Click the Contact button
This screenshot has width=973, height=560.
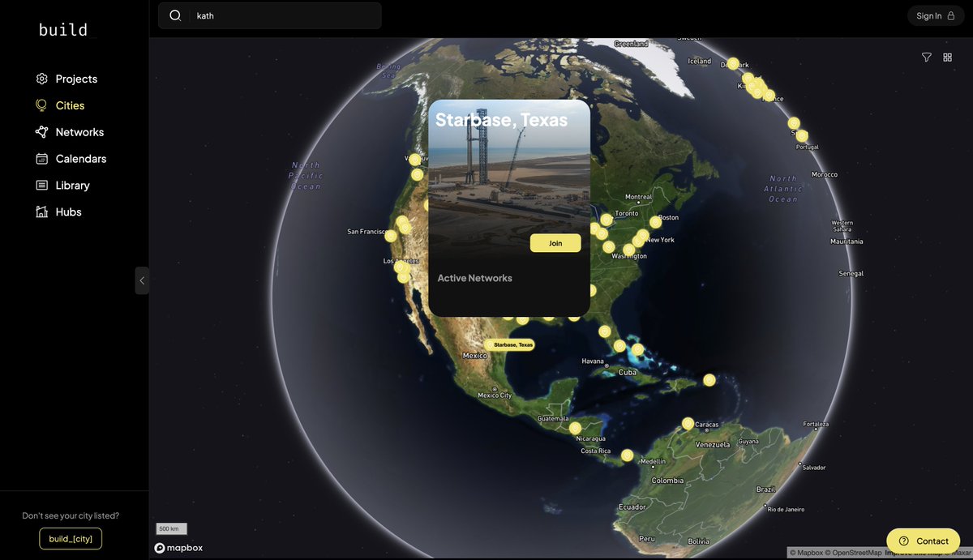pos(923,541)
